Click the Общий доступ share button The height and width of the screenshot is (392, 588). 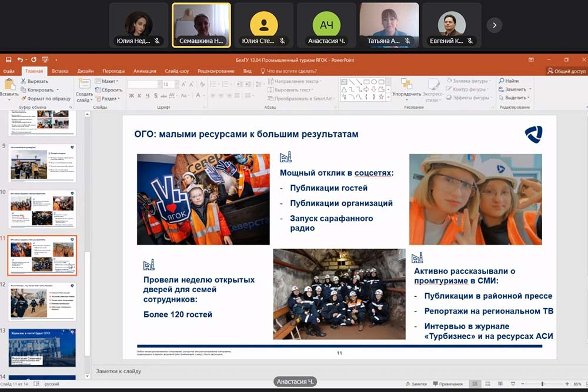click(567, 71)
